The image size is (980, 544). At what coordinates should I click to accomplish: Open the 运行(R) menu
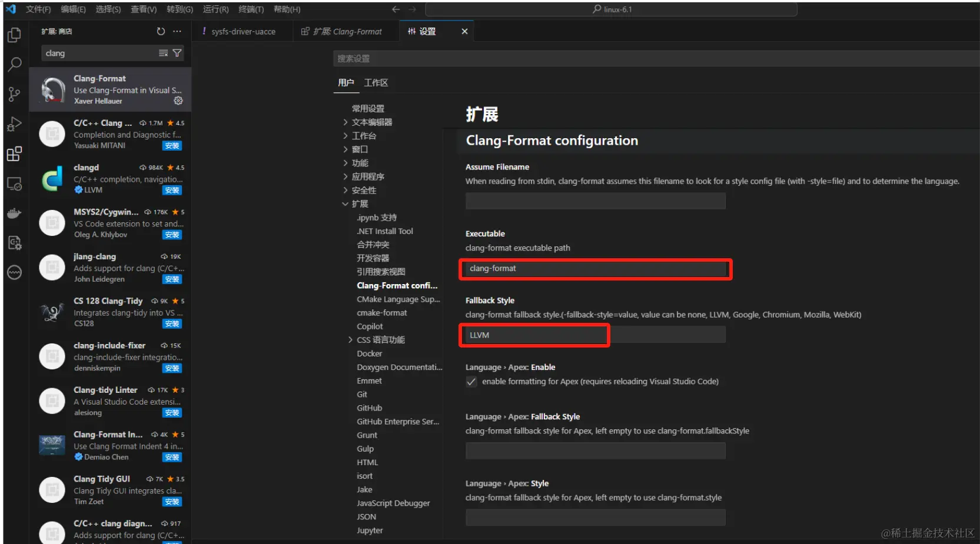215,9
